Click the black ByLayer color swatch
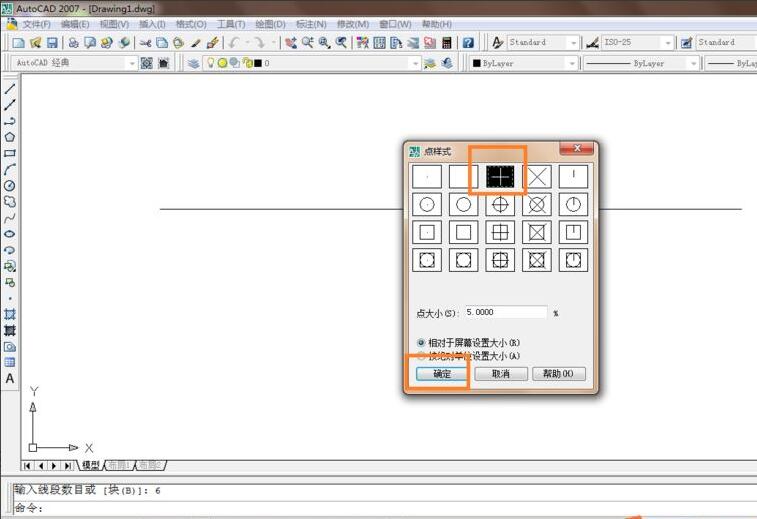The width and height of the screenshot is (757, 519). [477, 63]
